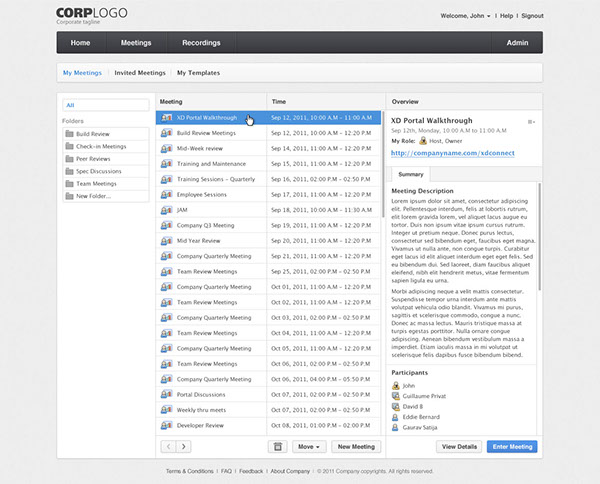Click meeting icon for Mid Year Review
This screenshot has width=600, height=484.
tap(166, 241)
